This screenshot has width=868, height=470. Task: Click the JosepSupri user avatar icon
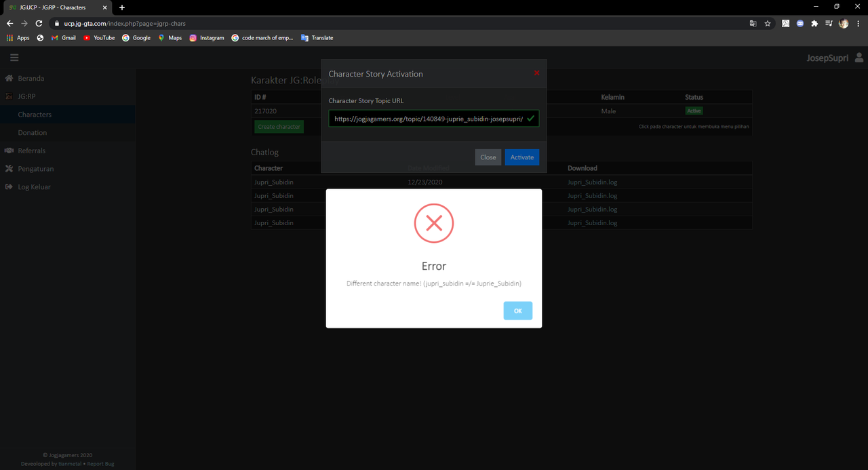tap(859, 58)
